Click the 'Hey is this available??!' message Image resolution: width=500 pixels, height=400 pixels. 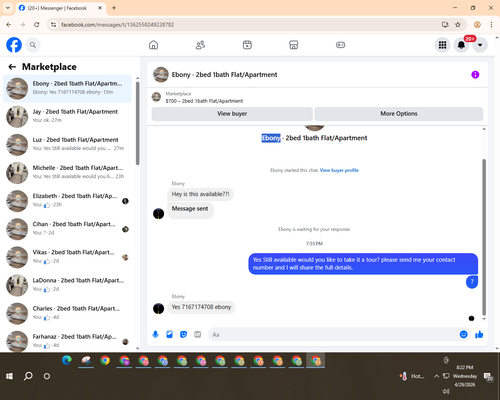(x=200, y=194)
